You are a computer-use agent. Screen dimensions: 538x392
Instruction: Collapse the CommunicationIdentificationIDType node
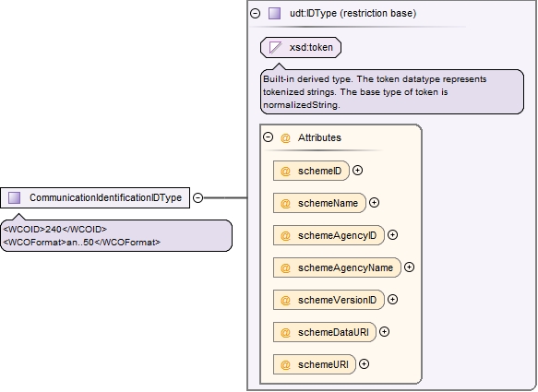198,197
